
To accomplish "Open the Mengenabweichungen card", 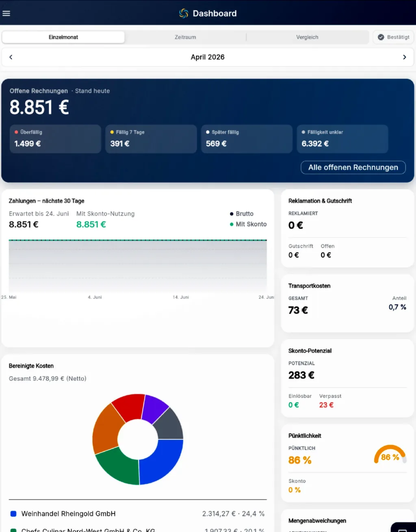I will click(x=347, y=521).
